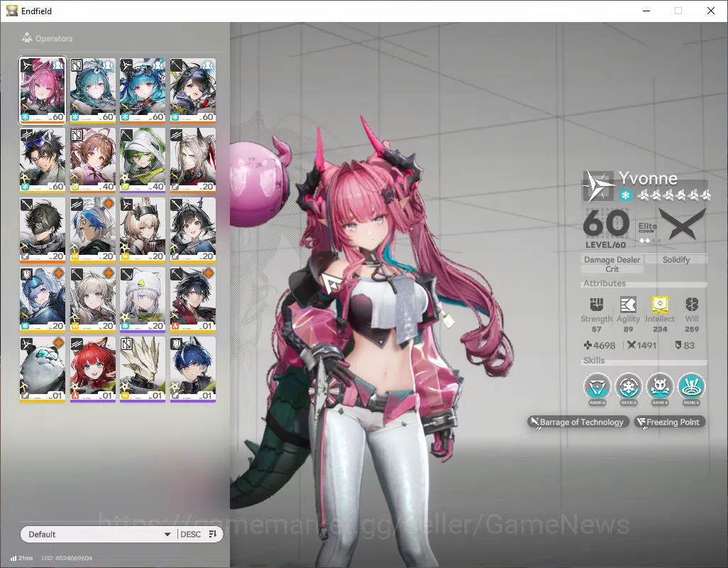Open the fourth fully teal skill icon
The image size is (728, 568).
point(691,388)
